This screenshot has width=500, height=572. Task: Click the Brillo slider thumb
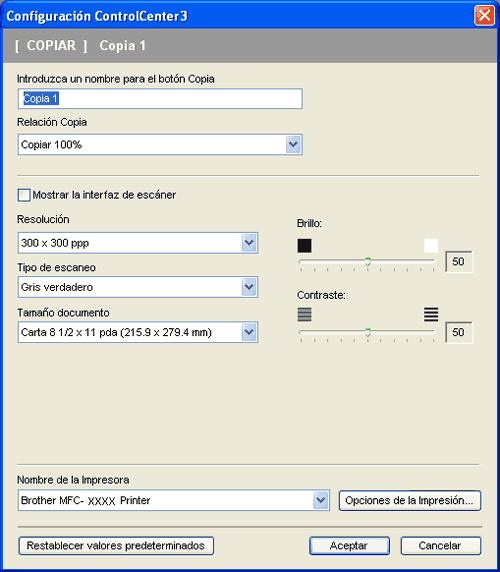[368, 261]
